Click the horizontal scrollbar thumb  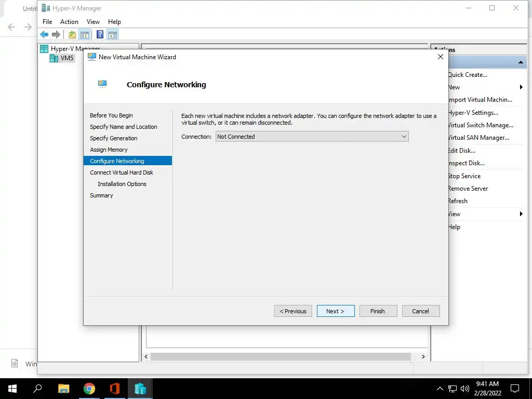tap(281, 356)
